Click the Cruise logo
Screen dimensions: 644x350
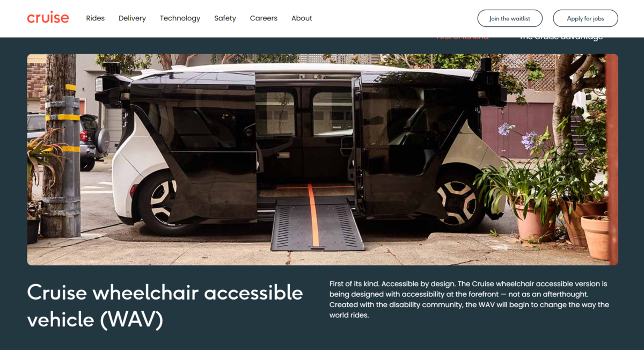[x=48, y=18]
